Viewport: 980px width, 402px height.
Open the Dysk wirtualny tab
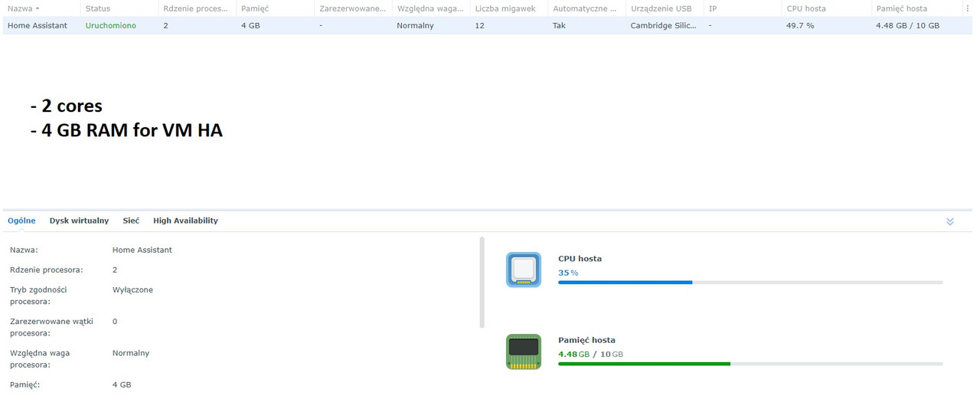pyautogui.click(x=79, y=221)
